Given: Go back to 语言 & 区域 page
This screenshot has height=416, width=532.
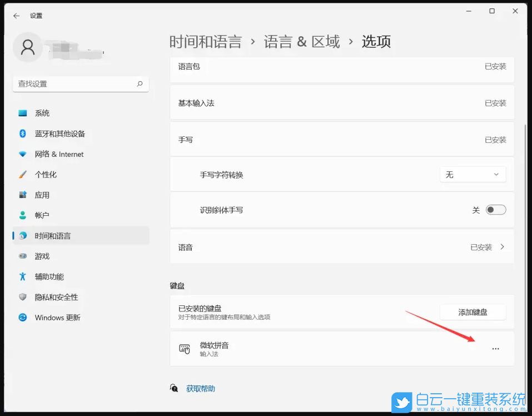Looking at the screenshot, I should (302, 41).
